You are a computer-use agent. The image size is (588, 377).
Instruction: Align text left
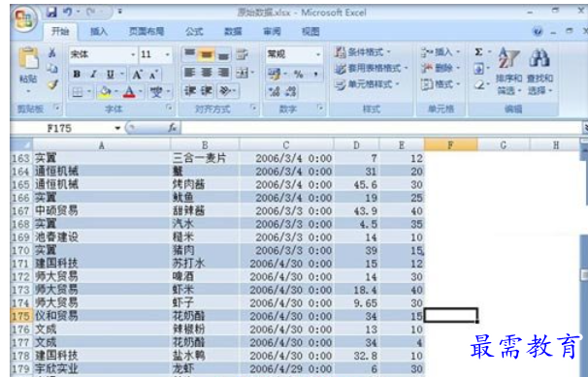click(190, 73)
